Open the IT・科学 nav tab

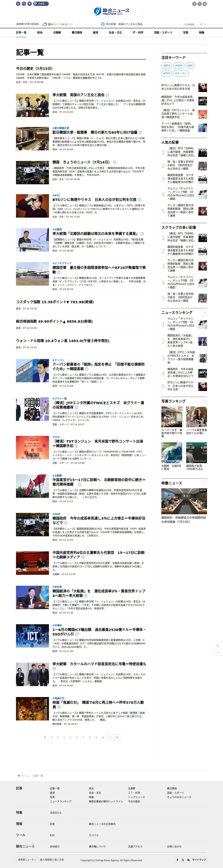pyautogui.click(x=138, y=33)
